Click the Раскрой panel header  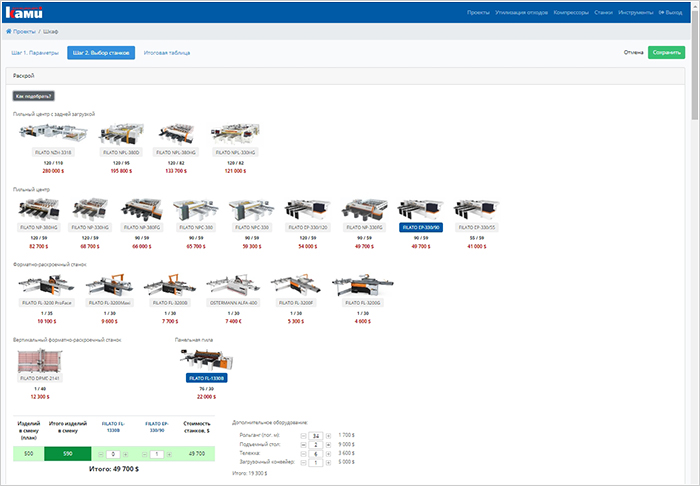[345, 76]
